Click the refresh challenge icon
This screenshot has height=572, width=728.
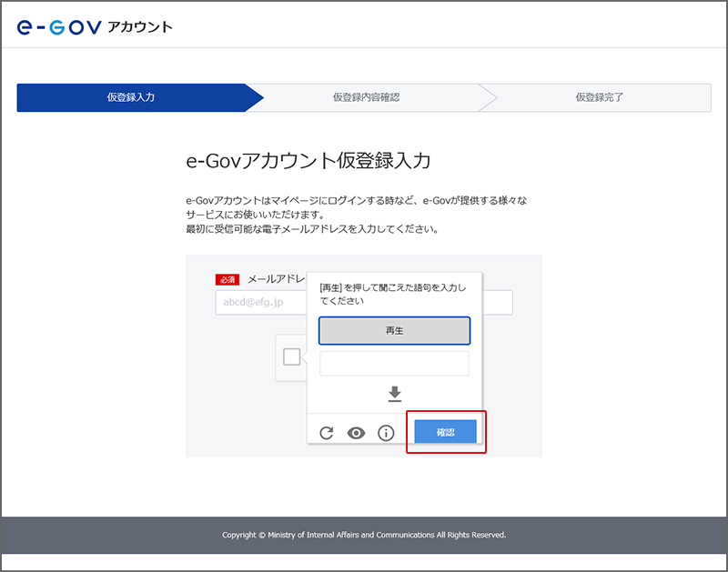tap(327, 433)
